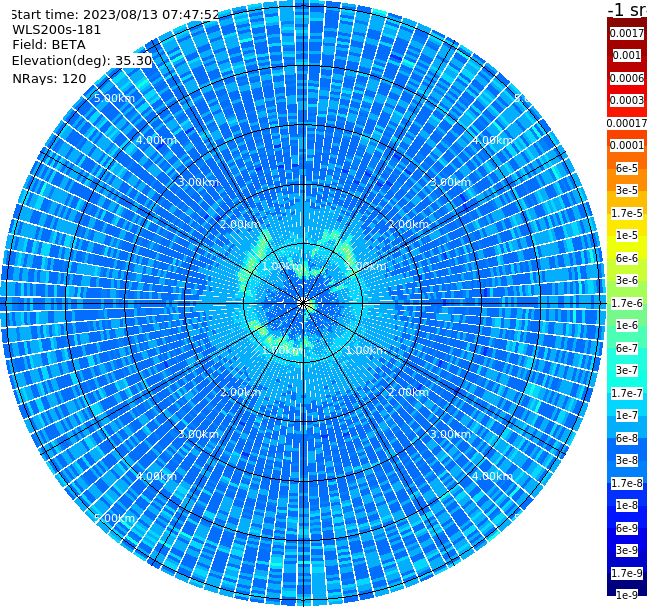Click the 0.001 colorbar tick label

(x=627, y=55)
